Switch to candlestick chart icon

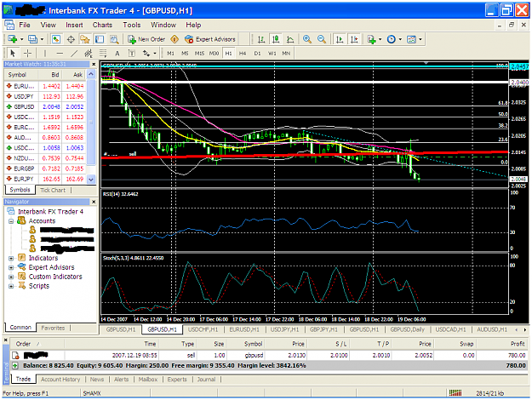[x=276, y=39]
